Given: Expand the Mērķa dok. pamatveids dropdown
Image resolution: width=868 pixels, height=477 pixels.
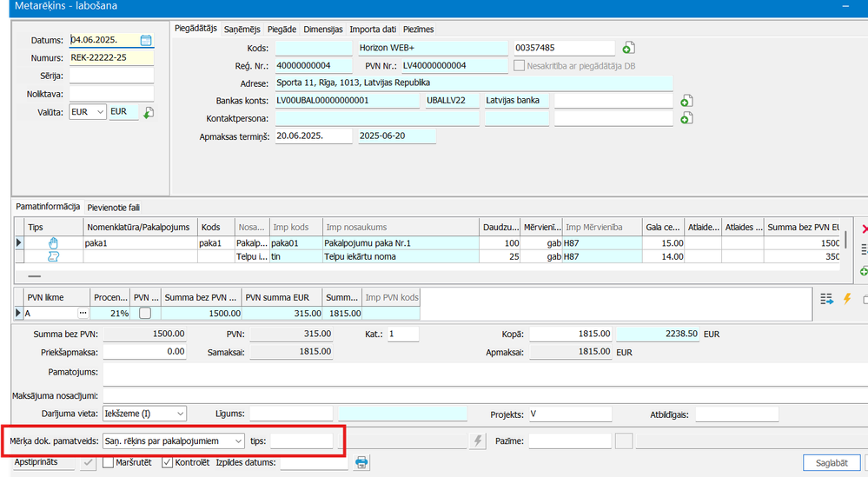Looking at the screenshot, I should (237, 441).
